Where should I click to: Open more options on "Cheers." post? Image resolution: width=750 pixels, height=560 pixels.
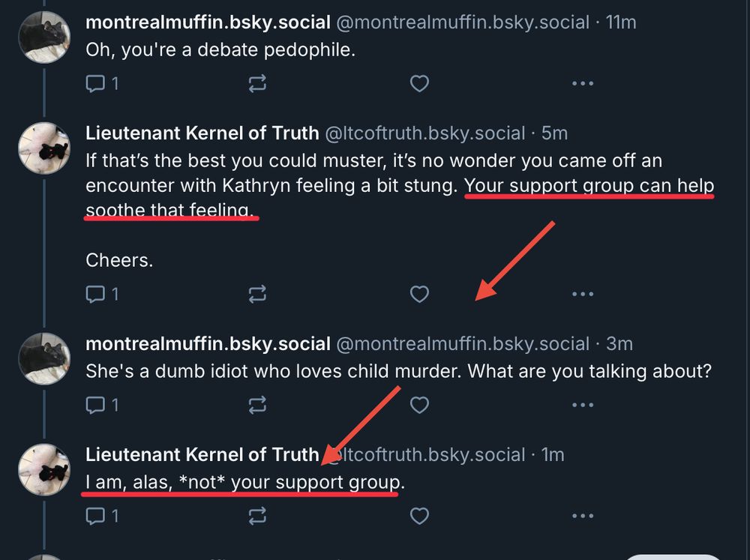[x=582, y=295]
